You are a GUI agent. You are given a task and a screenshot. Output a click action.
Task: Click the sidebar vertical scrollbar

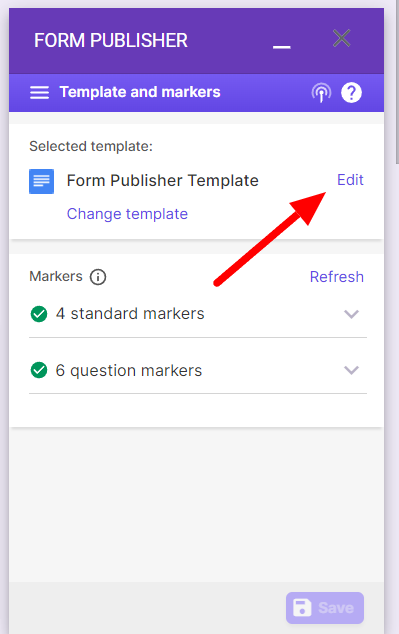click(397, 81)
